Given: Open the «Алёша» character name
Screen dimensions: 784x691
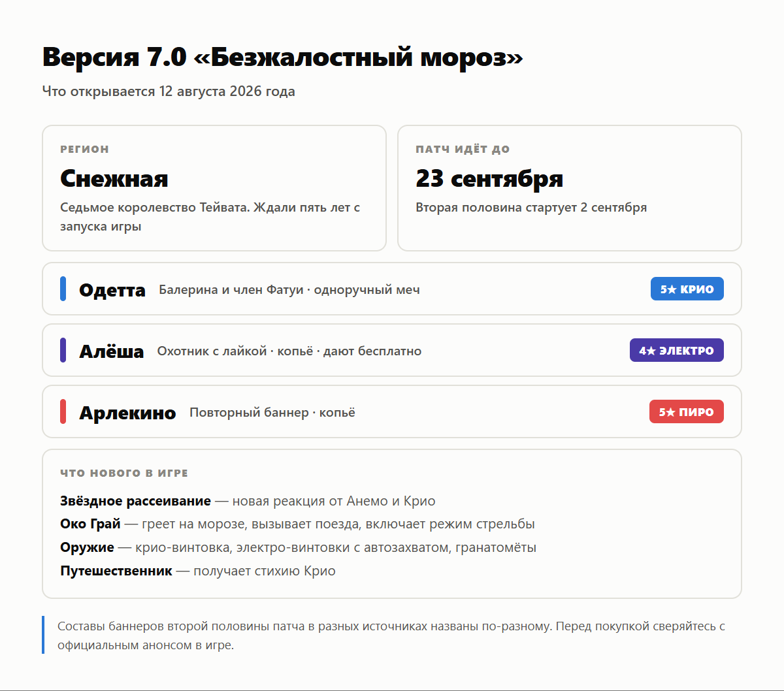Looking at the screenshot, I should [x=112, y=351].
